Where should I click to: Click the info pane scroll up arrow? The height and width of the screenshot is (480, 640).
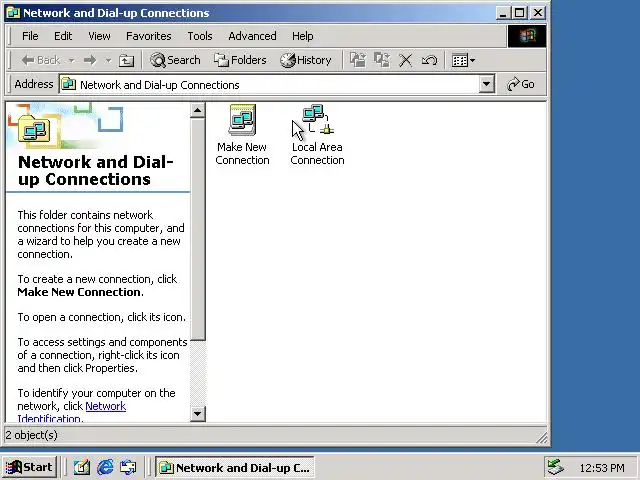click(x=197, y=110)
